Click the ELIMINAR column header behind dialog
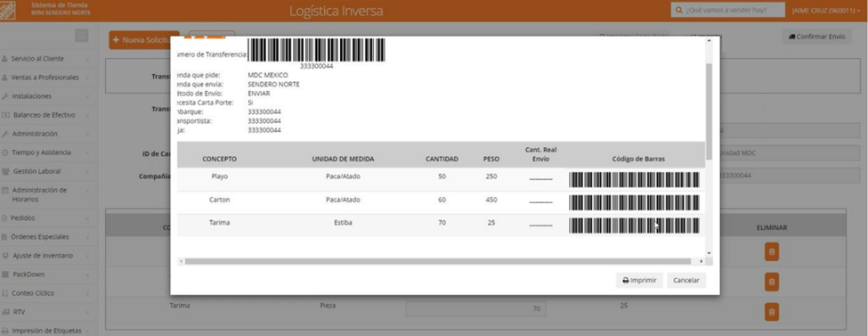The image size is (868, 336). pyautogui.click(x=772, y=228)
